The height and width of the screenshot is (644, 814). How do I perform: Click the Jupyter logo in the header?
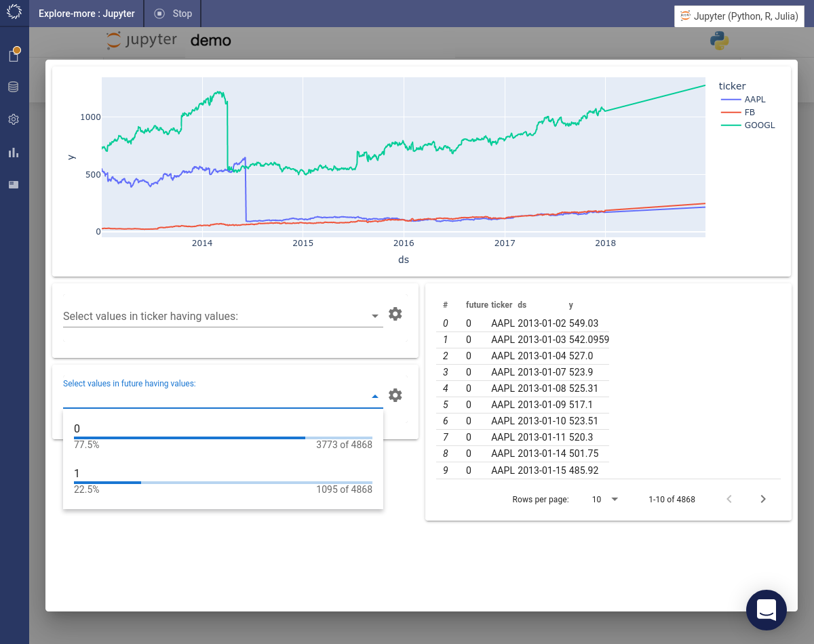coord(142,41)
